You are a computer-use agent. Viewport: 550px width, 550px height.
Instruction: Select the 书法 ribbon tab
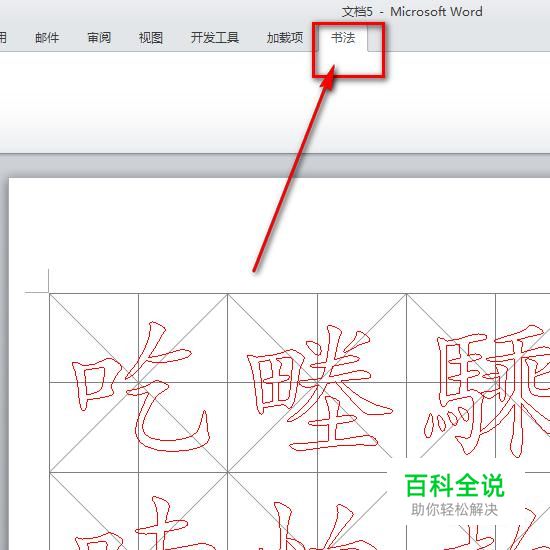tap(343, 38)
